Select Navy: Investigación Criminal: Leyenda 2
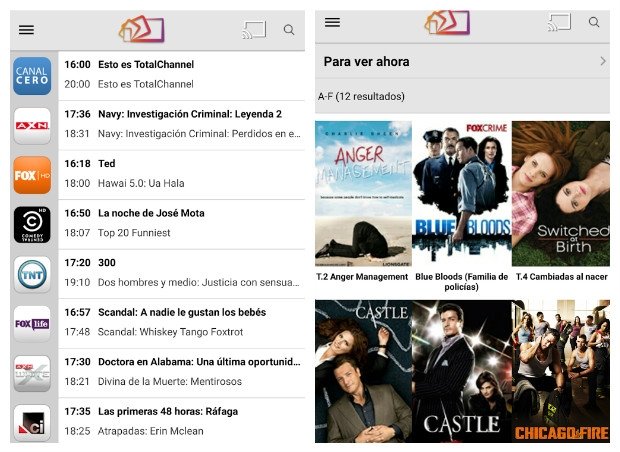This screenshot has height=452, width=620. [x=190, y=114]
